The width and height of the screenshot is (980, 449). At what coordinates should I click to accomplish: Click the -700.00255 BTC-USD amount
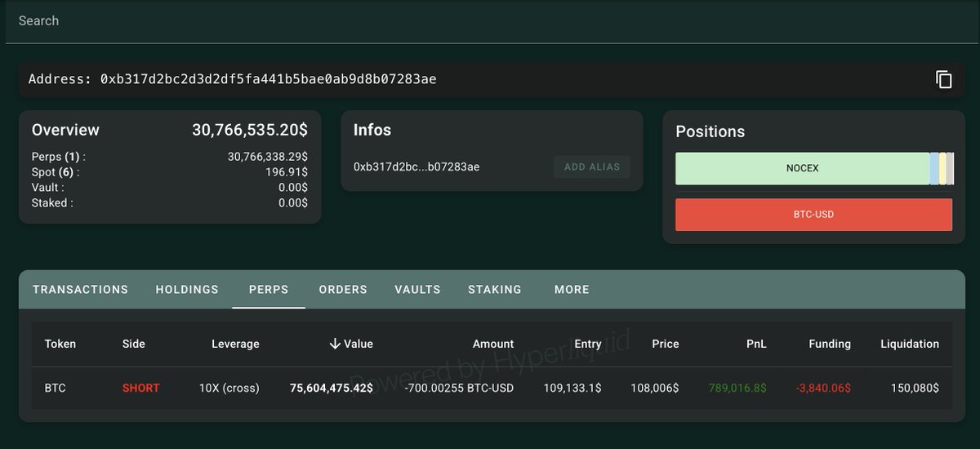point(460,388)
